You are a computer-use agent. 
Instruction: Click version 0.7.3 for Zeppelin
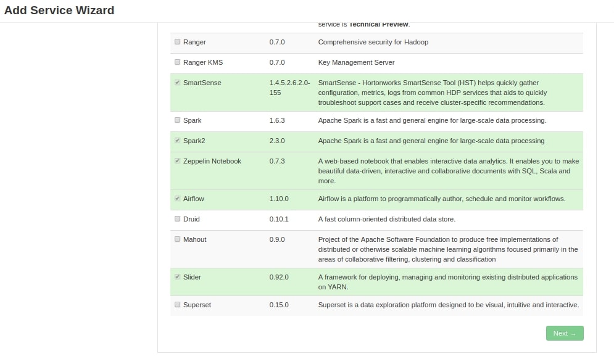point(277,161)
